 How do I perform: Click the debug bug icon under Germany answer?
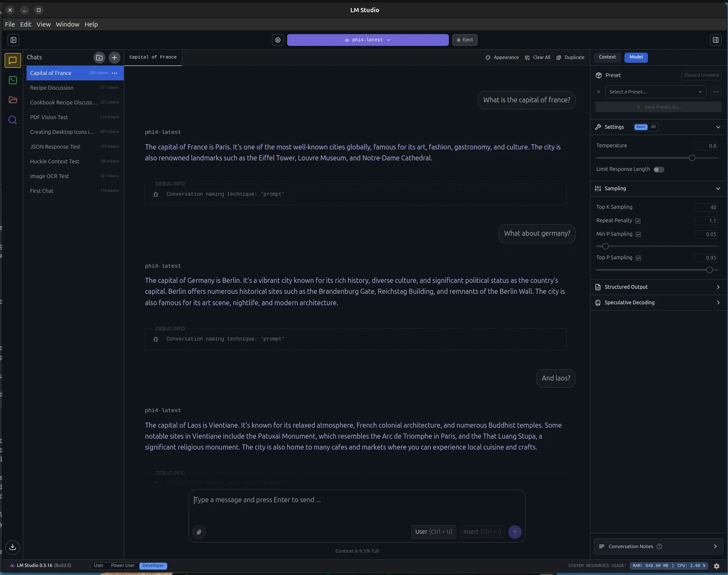pyautogui.click(x=156, y=339)
